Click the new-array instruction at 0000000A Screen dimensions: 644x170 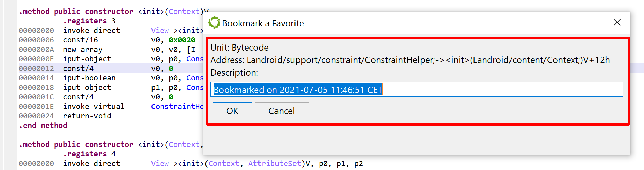(83, 50)
